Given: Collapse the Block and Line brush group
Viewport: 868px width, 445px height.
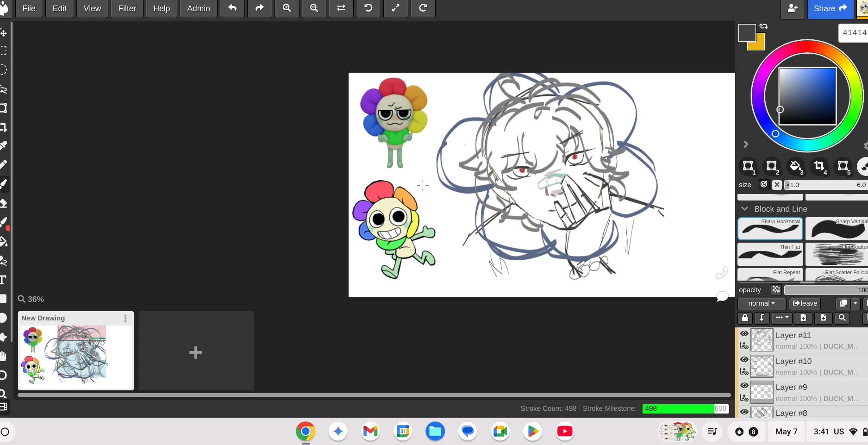Looking at the screenshot, I should pos(744,209).
